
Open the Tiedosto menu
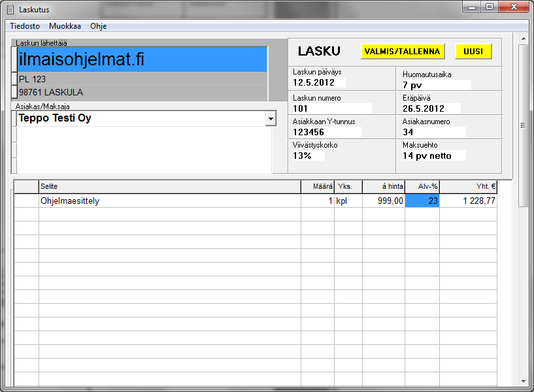click(x=25, y=26)
